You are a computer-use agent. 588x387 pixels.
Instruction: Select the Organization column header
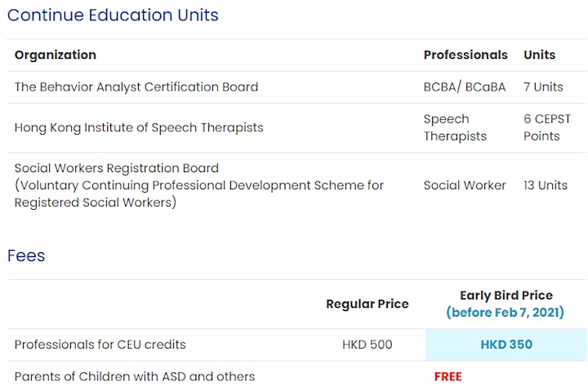pyautogui.click(x=56, y=55)
